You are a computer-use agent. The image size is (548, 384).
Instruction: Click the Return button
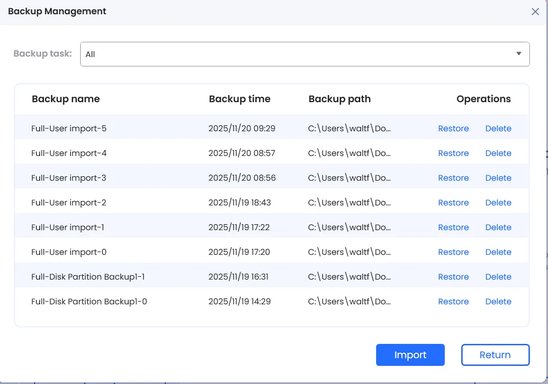(x=495, y=355)
